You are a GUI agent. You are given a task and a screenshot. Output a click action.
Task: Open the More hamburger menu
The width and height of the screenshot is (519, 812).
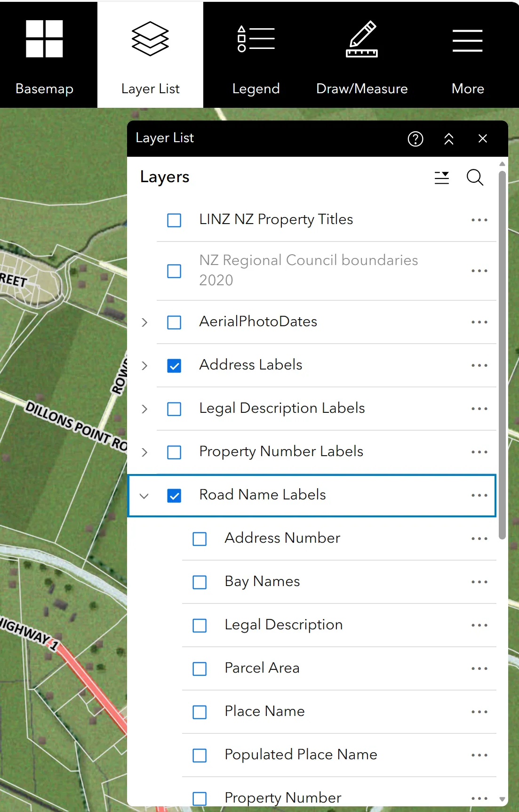(x=468, y=40)
